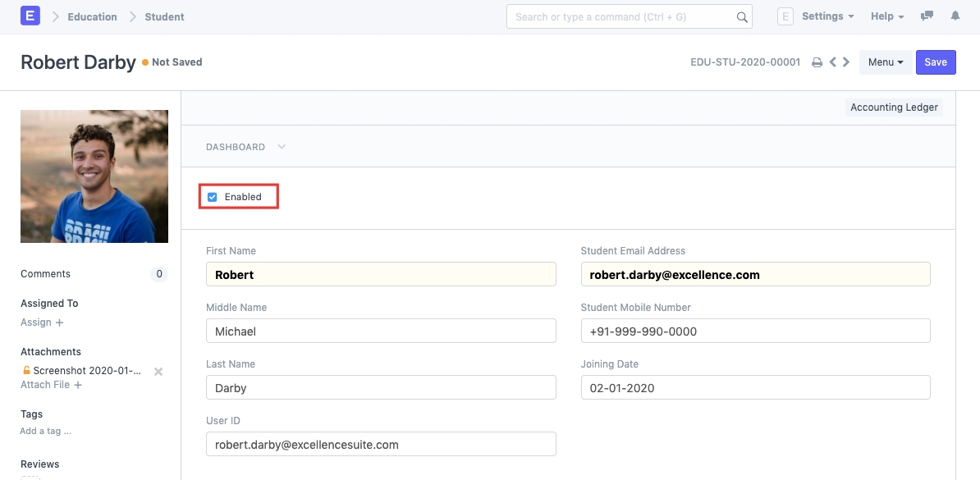980x480 pixels.
Task: Click the student profile photo
Action: point(94,176)
